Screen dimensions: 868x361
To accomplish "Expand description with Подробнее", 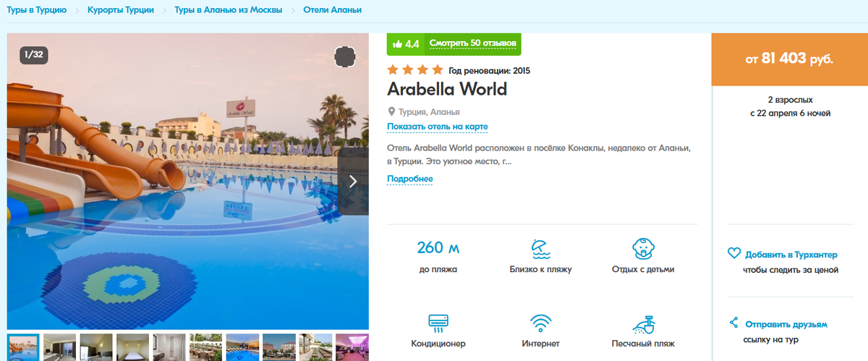I will (x=410, y=179).
